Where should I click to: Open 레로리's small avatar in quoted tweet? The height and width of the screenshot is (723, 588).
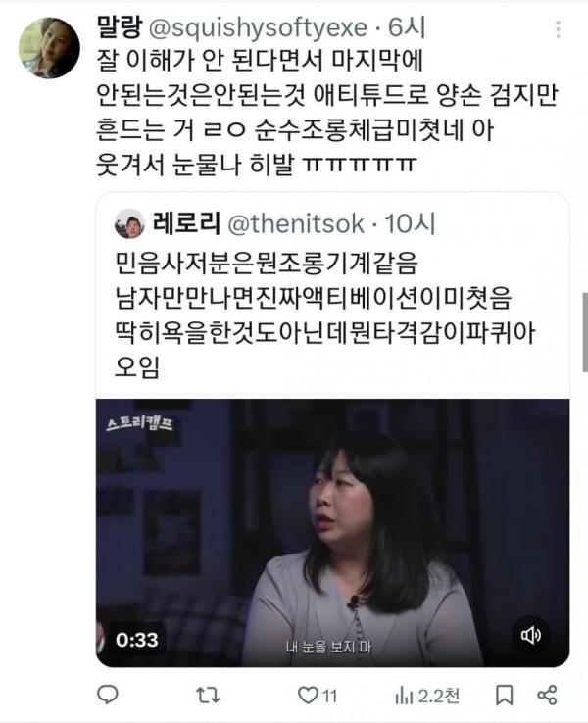click(129, 223)
